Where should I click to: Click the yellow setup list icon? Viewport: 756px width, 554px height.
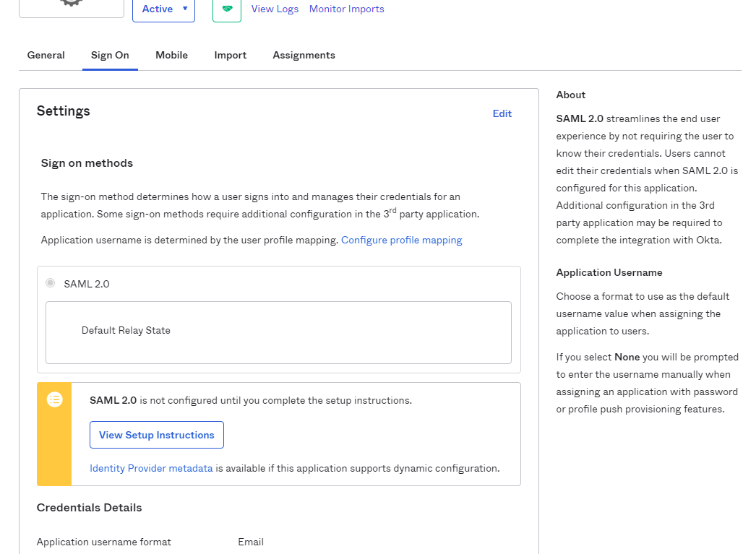[55, 399]
